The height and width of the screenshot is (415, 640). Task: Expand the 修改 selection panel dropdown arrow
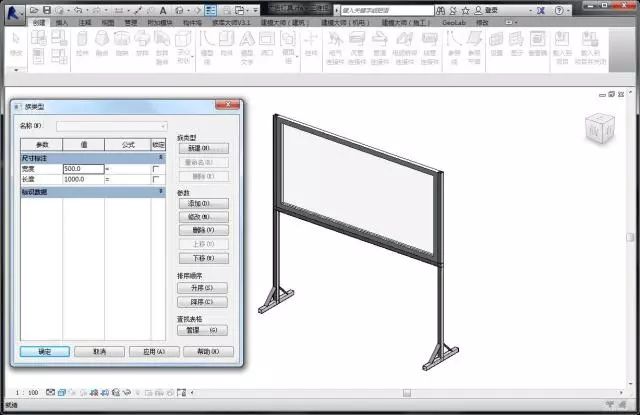coord(16,70)
